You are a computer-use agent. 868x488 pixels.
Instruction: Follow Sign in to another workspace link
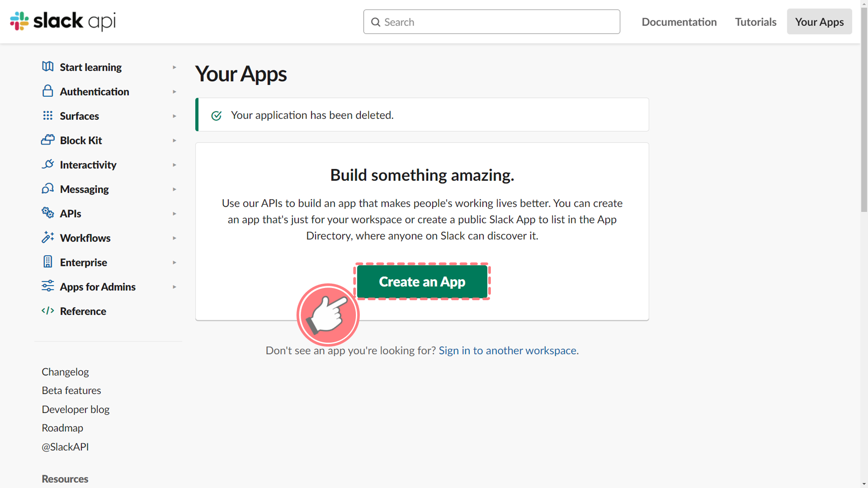(507, 350)
